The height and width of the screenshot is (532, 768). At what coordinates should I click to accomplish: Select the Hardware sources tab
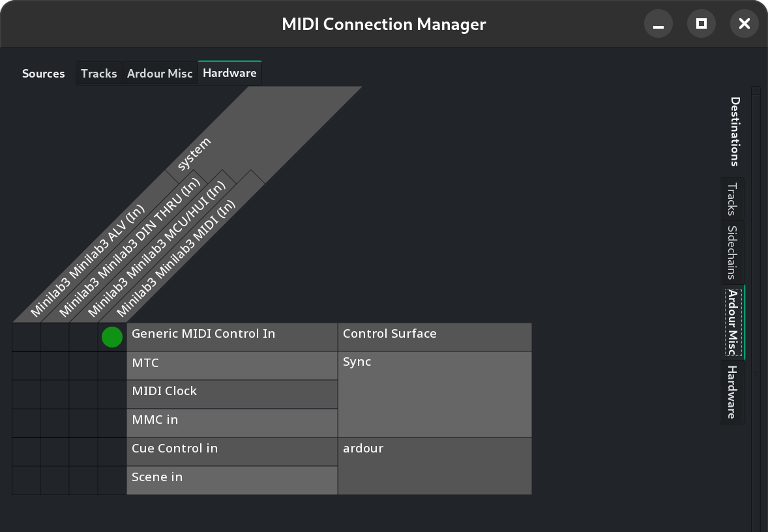229,73
